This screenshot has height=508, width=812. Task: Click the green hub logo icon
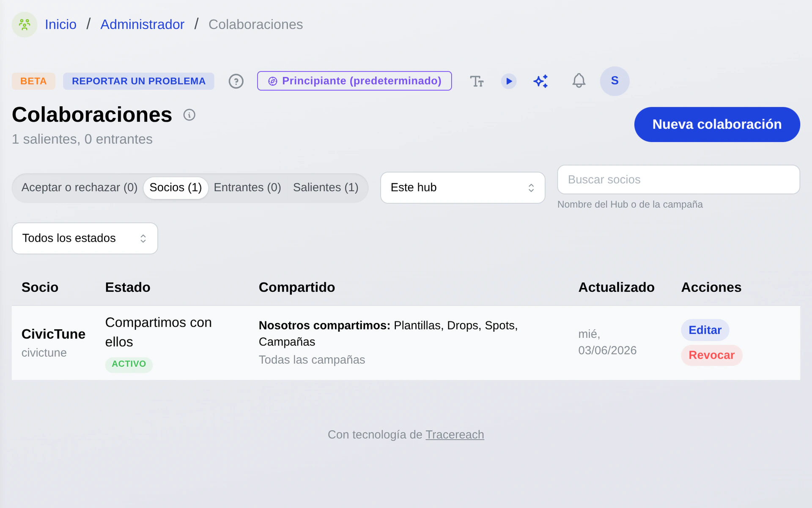[x=25, y=25]
